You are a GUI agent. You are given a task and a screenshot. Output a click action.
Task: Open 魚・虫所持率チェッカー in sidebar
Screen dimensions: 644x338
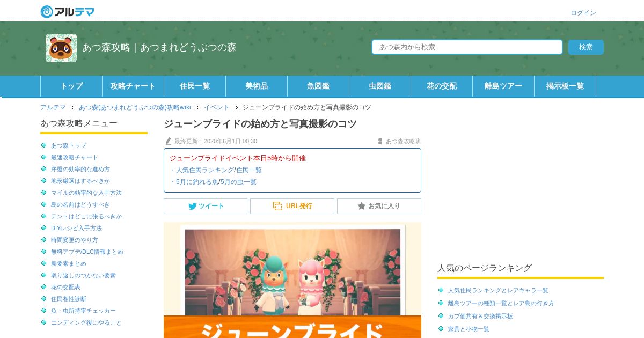click(83, 311)
